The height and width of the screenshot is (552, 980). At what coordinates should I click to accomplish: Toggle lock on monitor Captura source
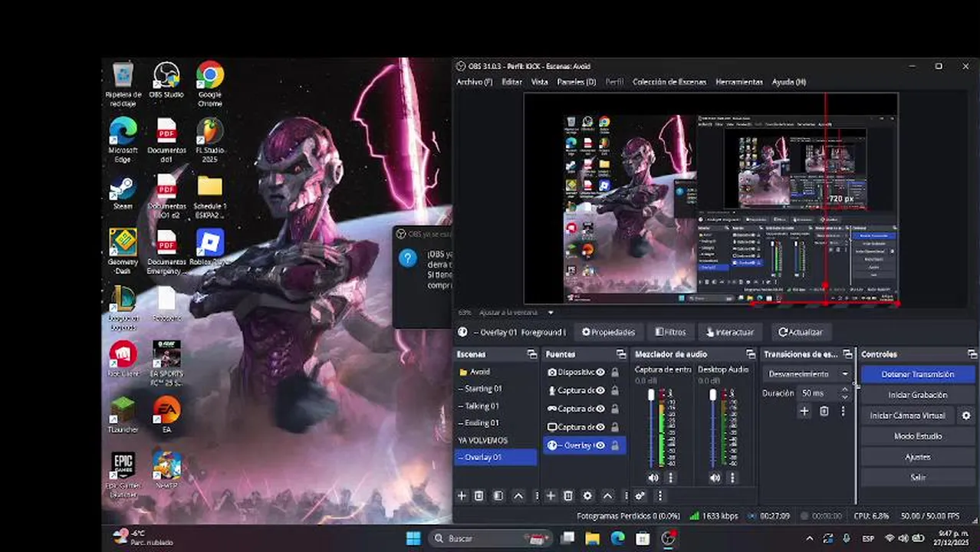615,427
